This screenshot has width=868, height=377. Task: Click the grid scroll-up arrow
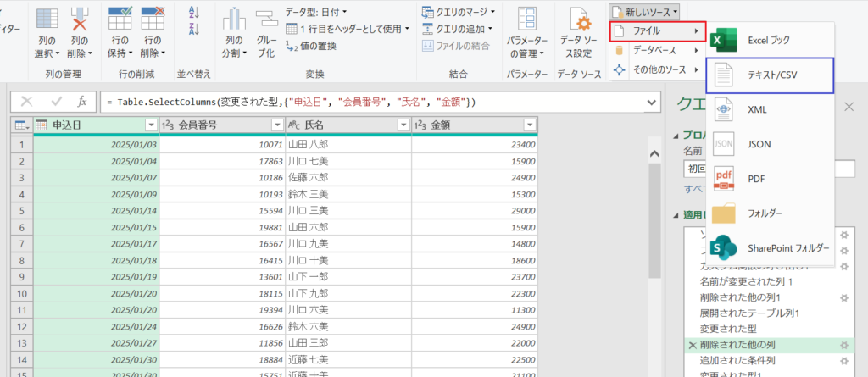(654, 154)
